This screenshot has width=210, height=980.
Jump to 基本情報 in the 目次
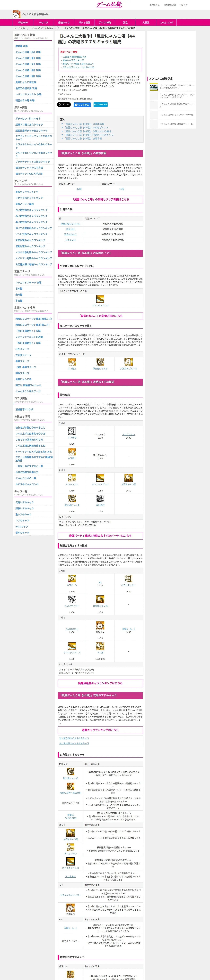(84, 124)
